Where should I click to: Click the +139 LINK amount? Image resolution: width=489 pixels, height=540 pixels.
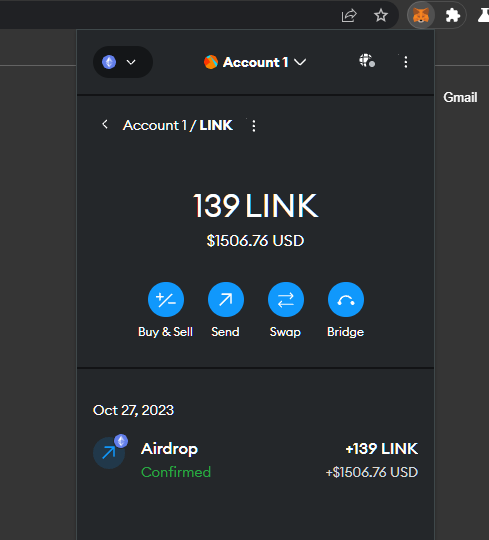tap(382, 449)
